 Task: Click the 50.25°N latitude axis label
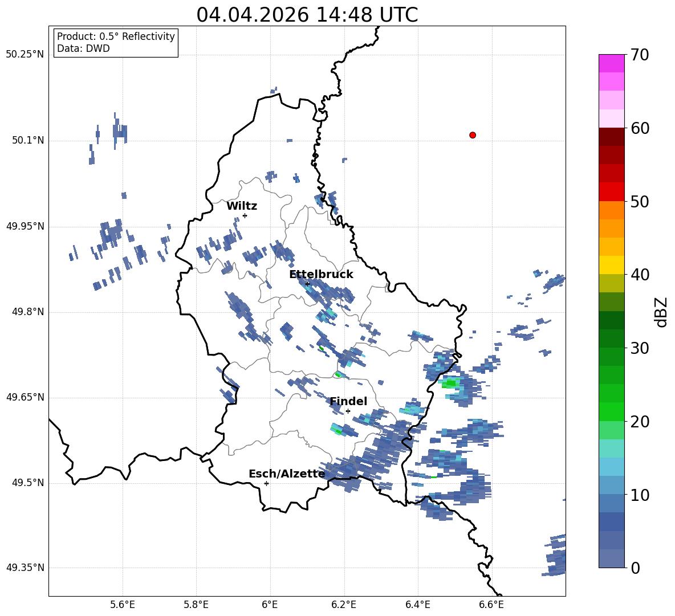coord(25,55)
